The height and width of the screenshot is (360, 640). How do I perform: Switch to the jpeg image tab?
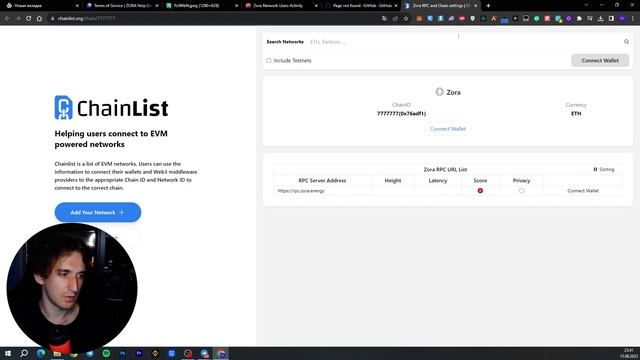(x=202, y=6)
